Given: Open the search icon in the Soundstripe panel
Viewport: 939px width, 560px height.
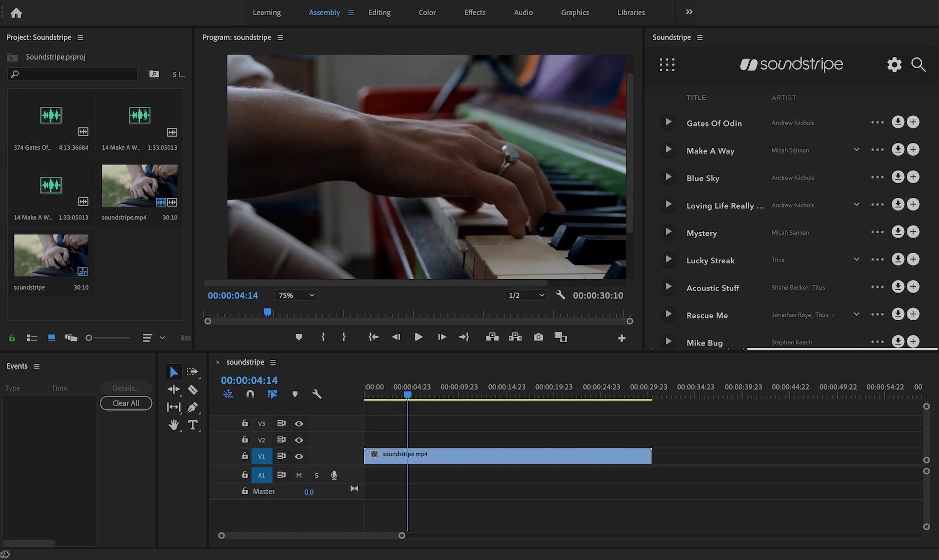Looking at the screenshot, I should tap(918, 64).
